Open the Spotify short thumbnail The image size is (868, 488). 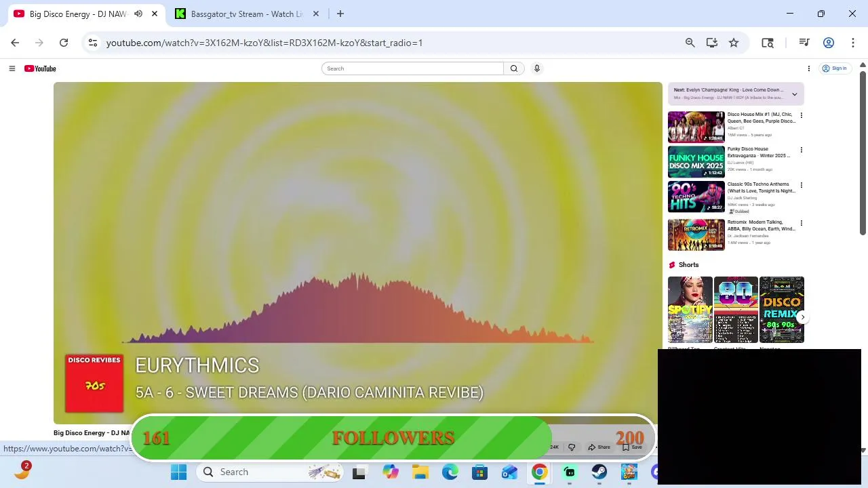(x=690, y=310)
